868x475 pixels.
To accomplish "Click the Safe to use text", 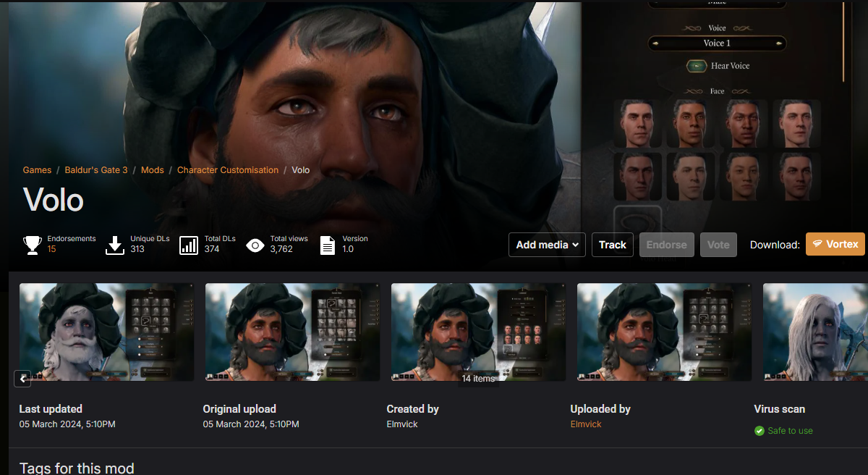I will pos(791,431).
